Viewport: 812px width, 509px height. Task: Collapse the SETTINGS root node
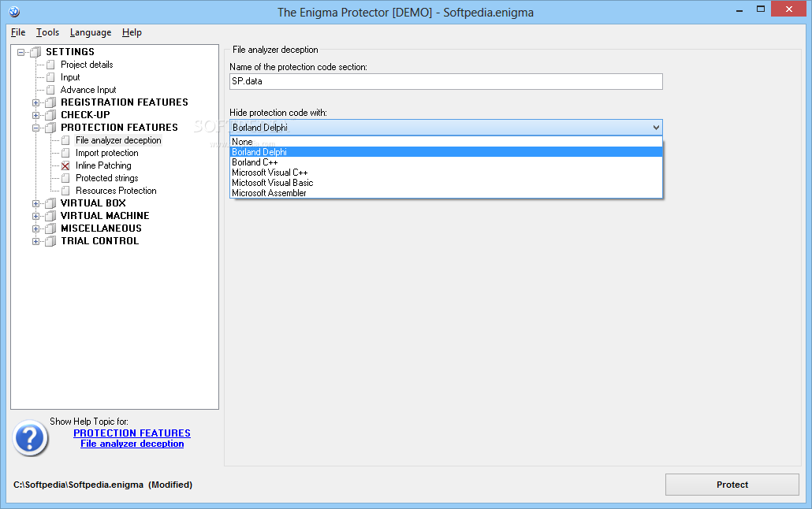pos(20,52)
